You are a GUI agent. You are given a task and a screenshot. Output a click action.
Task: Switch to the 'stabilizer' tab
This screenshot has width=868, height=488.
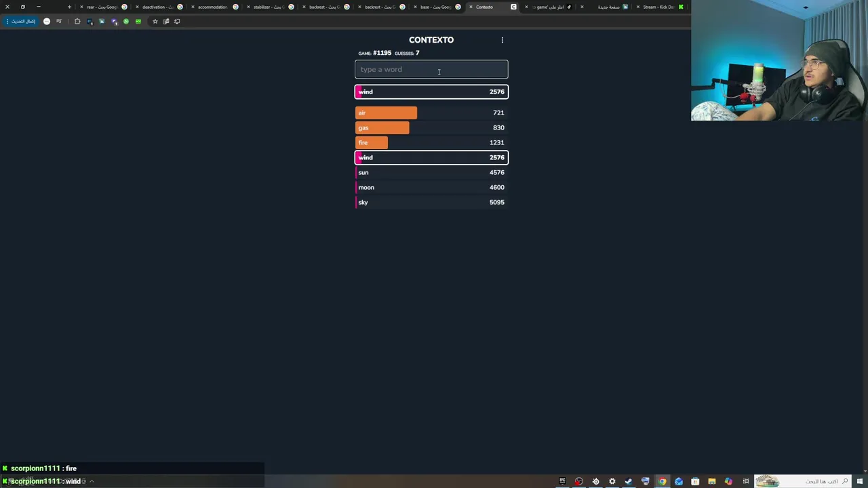(269, 7)
